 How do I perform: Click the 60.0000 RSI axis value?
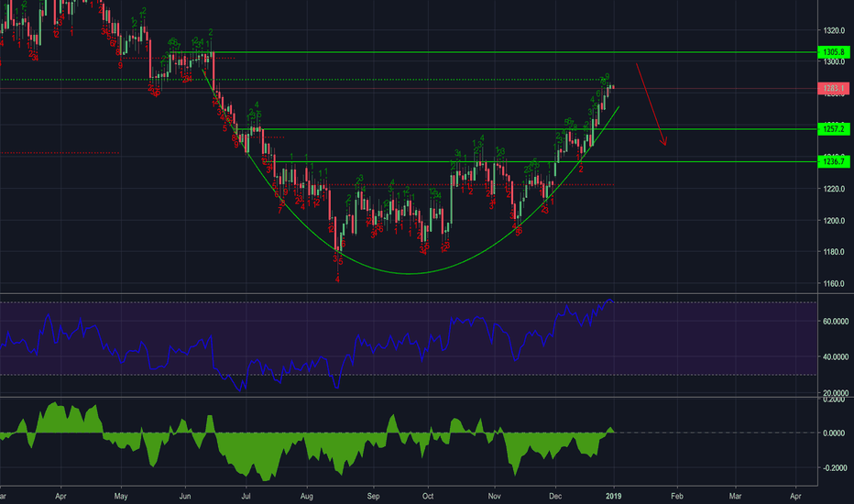coord(836,322)
